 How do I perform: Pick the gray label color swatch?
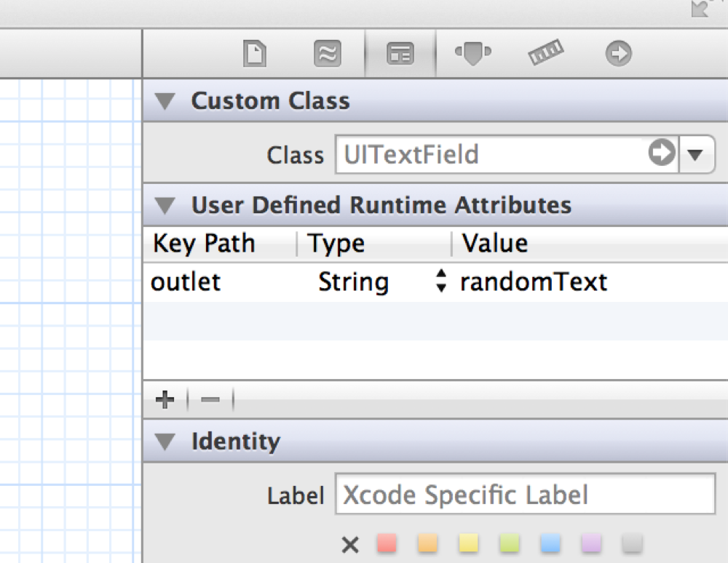(x=632, y=543)
